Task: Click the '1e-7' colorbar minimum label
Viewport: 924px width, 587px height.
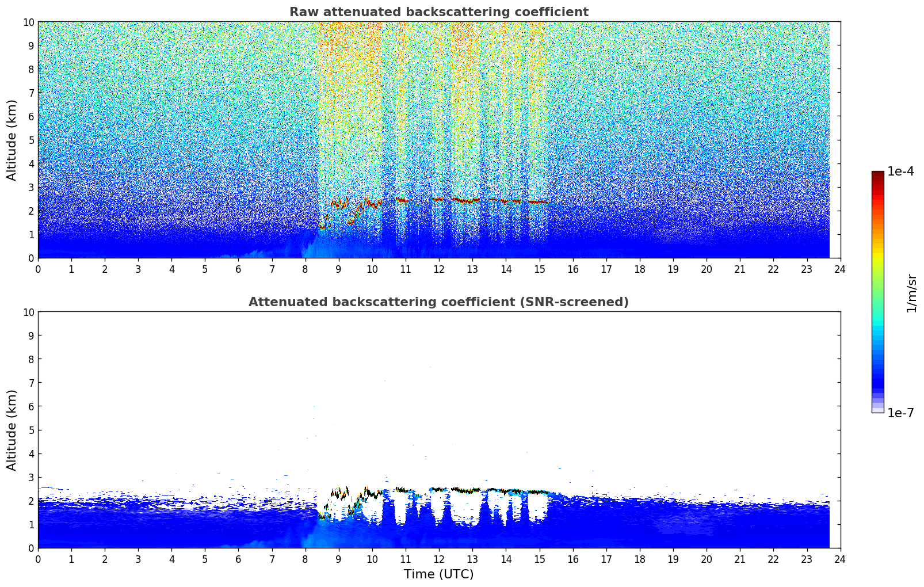Action: [900, 413]
